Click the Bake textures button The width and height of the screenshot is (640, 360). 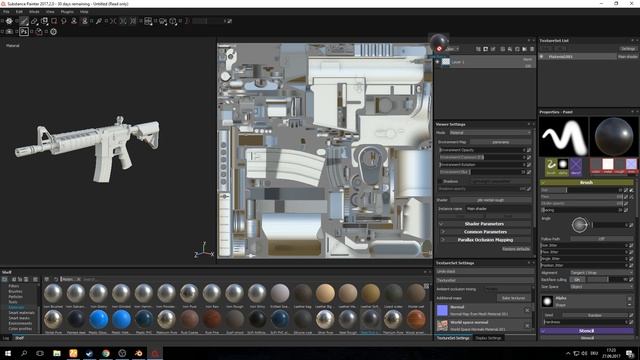pyautogui.click(x=513, y=298)
